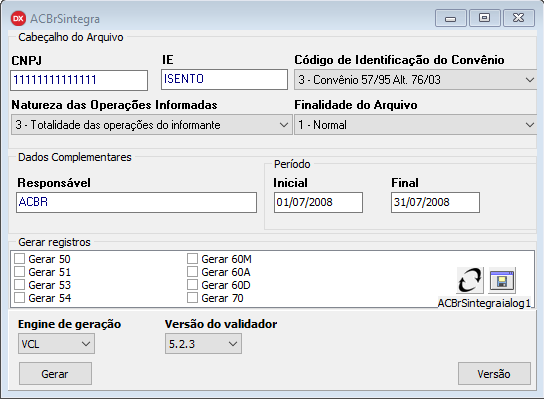Image resolution: width=544 pixels, height=399 pixels.
Task: Click the Final date field 31/07/2008
Action: pos(435,202)
